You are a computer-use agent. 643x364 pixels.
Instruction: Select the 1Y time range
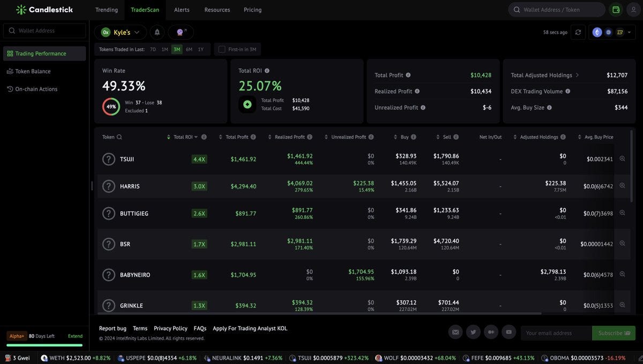click(201, 49)
